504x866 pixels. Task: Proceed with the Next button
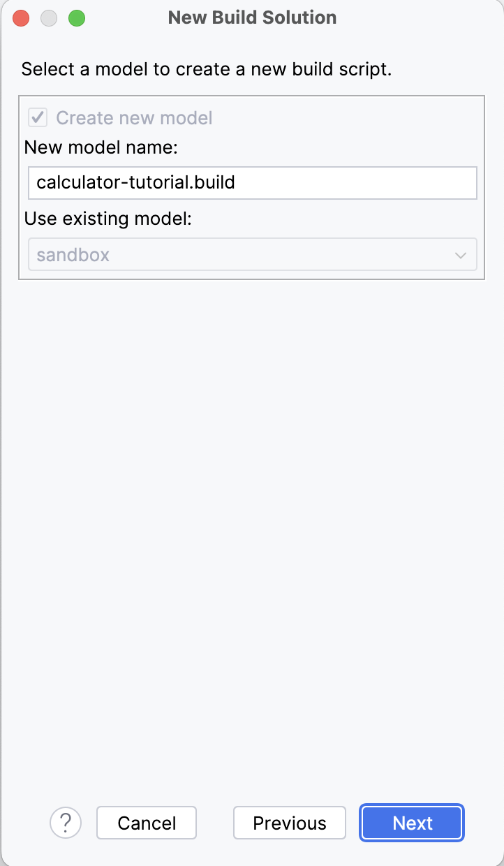(413, 823)
